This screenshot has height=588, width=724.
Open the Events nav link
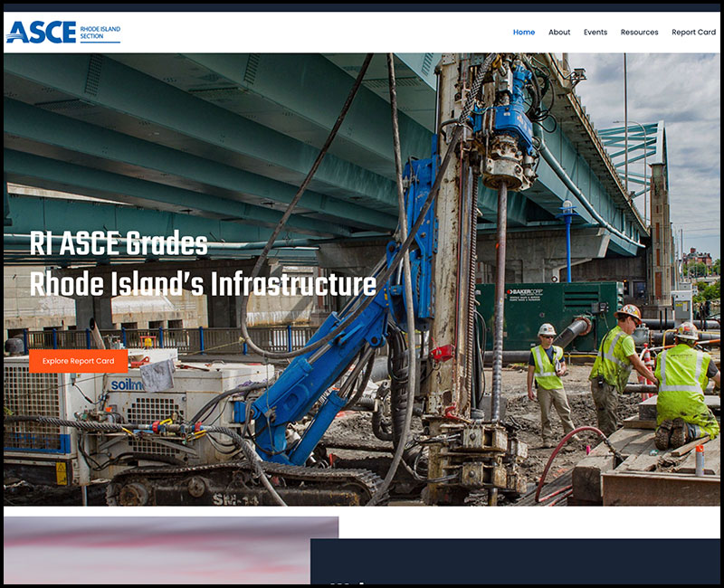click(x=595, y=33)
